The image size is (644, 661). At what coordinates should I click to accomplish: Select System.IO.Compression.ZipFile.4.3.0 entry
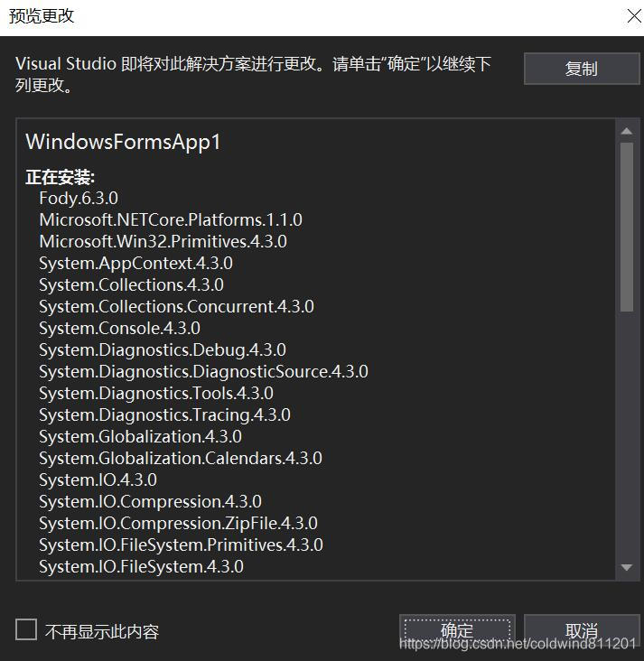coord(179,524)
